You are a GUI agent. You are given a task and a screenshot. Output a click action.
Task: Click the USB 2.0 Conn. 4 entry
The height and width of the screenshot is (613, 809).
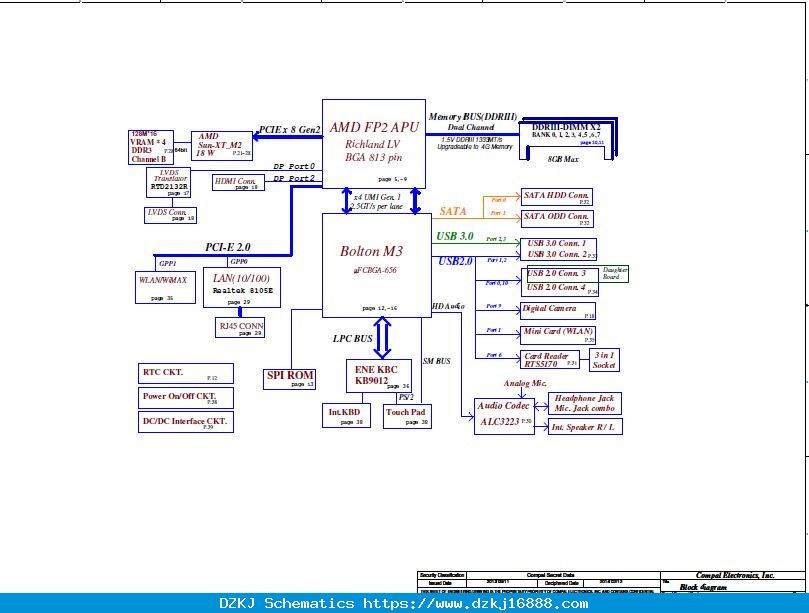pyautogui.click(x=557, y=287)
